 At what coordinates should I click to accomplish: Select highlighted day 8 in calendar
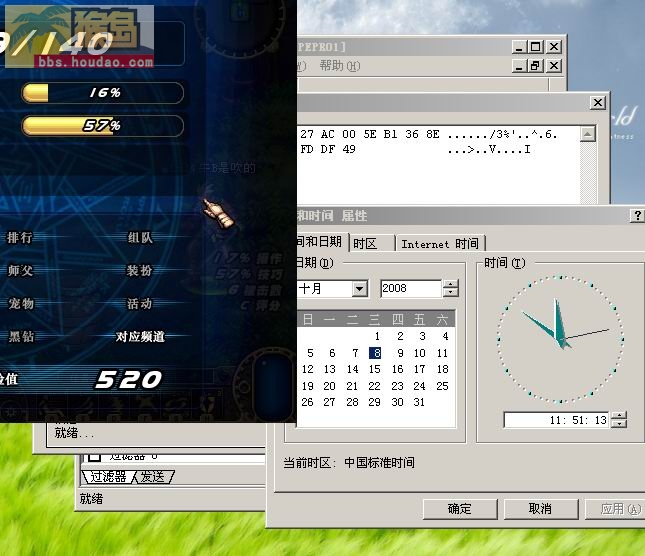(x=375, y=353)
